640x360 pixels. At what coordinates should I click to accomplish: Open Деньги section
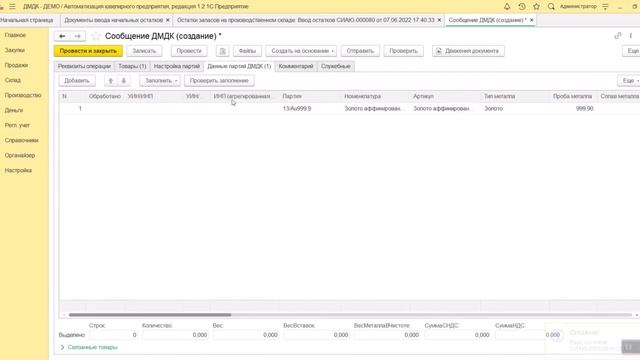(x=14, y=110)
